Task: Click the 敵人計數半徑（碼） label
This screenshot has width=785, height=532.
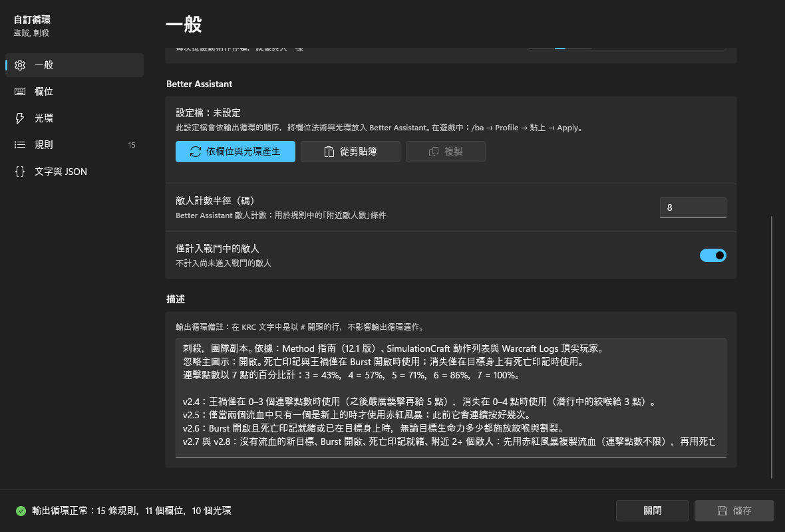Action: pyautogui.click(x=216, y=201)
